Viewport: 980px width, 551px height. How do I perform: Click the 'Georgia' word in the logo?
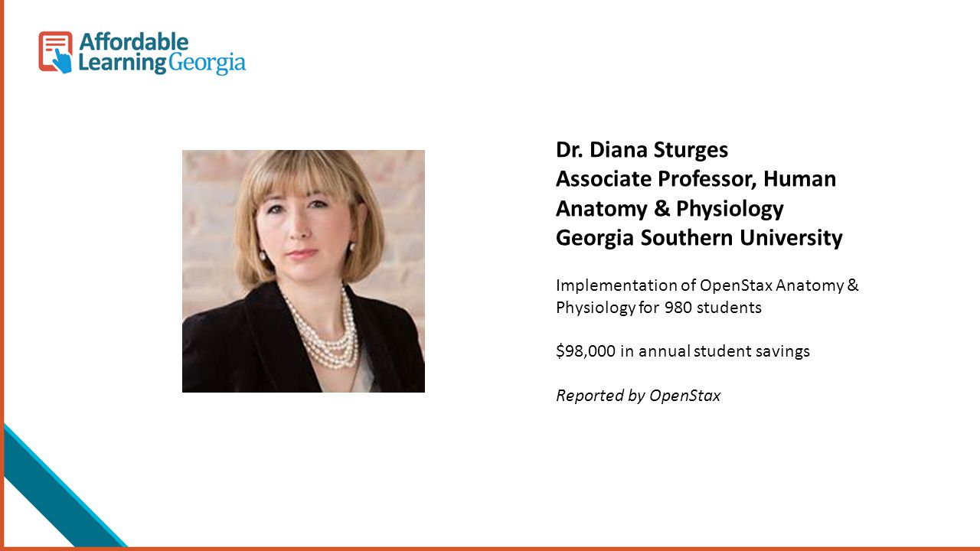(207, 64)
